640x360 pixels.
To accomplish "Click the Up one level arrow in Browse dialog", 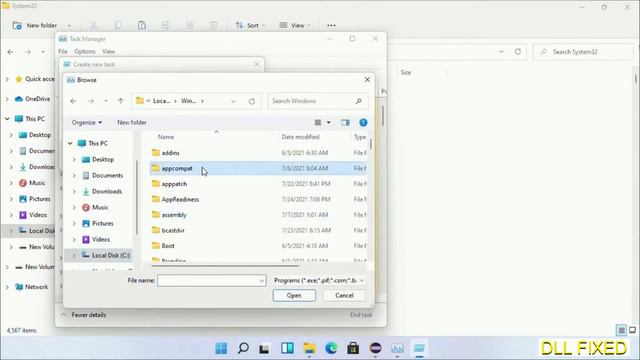I will [120, 101].
